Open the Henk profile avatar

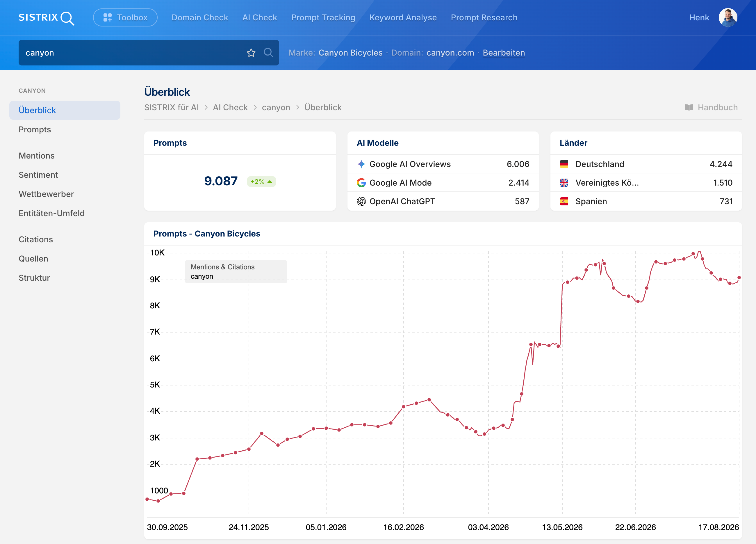coord(728,18)
